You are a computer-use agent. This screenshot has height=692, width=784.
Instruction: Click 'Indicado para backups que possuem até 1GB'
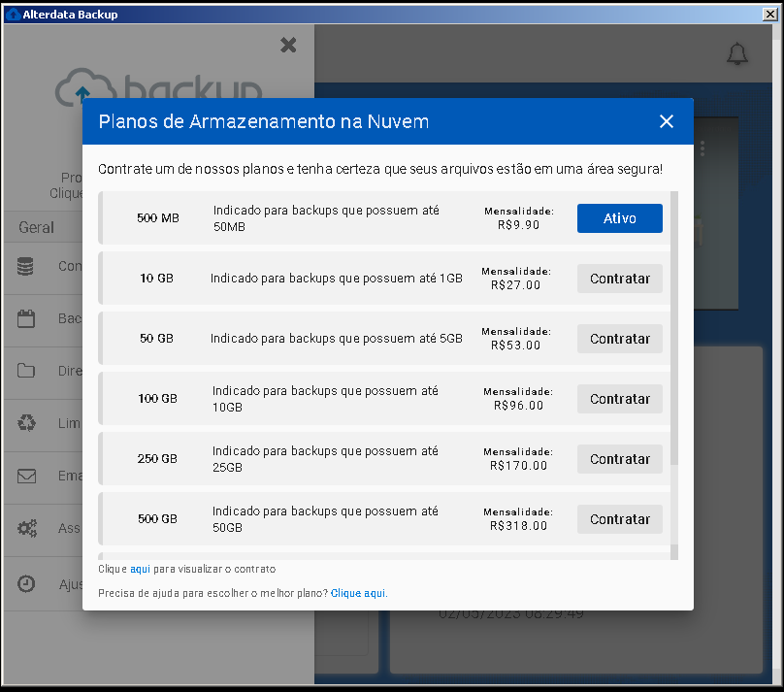[337, 279]
